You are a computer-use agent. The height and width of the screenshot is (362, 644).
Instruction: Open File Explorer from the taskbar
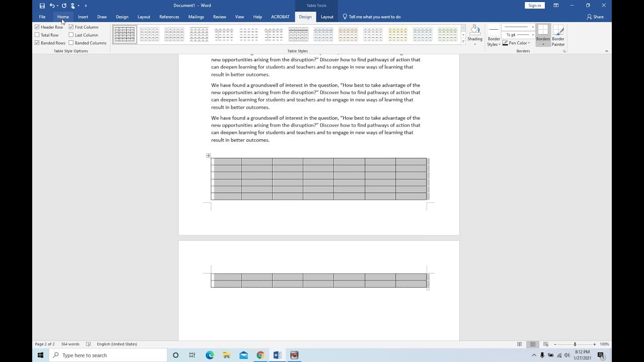click(x=226, y=355)
